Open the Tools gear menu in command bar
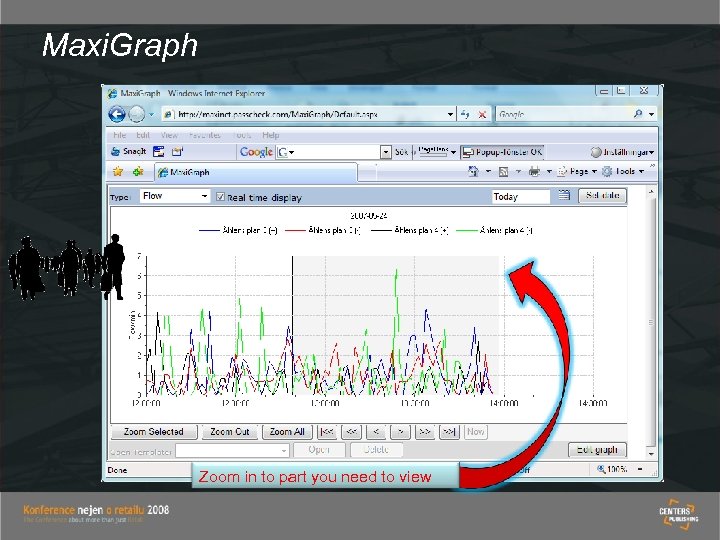The image size is (720, 540). pyautogui.click(x=623, y=171)
